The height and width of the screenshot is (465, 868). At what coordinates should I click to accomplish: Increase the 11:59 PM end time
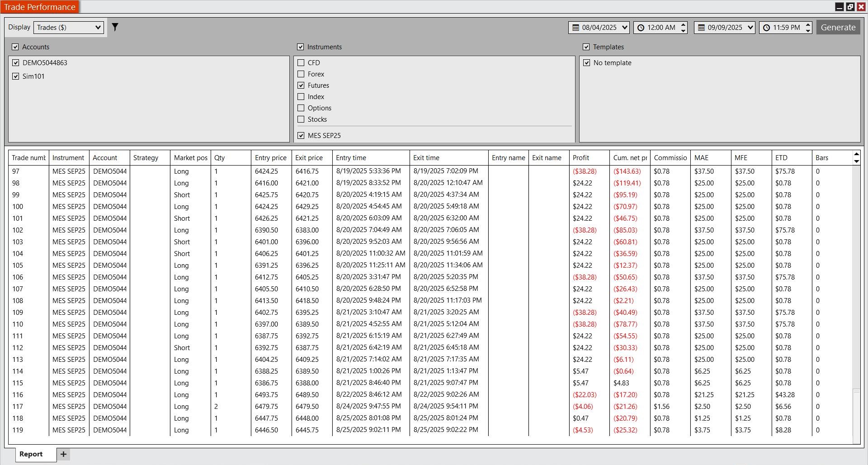coord(808,24)
